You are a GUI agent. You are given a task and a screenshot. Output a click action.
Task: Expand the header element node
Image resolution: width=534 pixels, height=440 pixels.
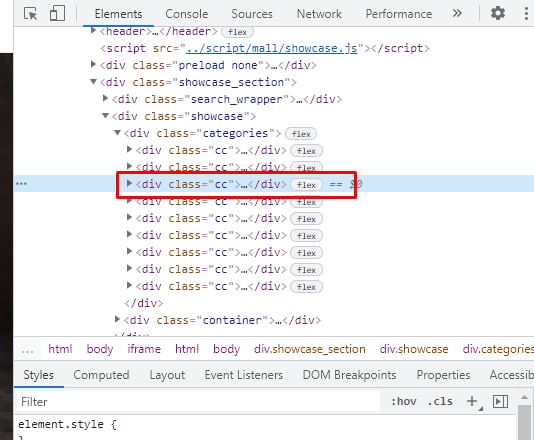click(93, 31)
